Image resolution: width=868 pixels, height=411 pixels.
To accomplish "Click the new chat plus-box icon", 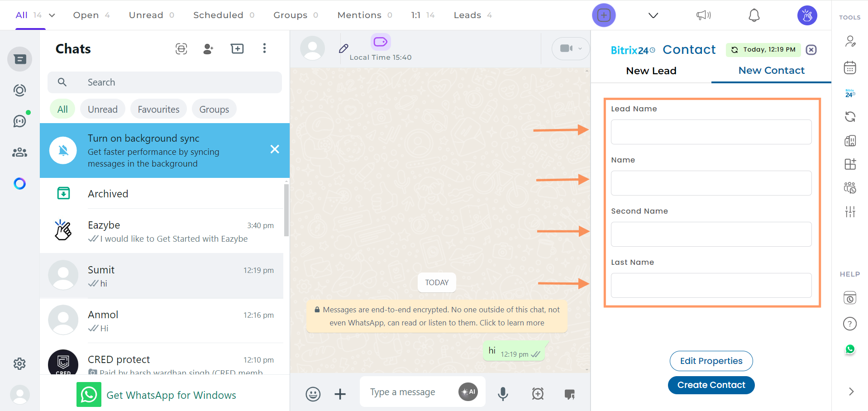I will 237,48.
